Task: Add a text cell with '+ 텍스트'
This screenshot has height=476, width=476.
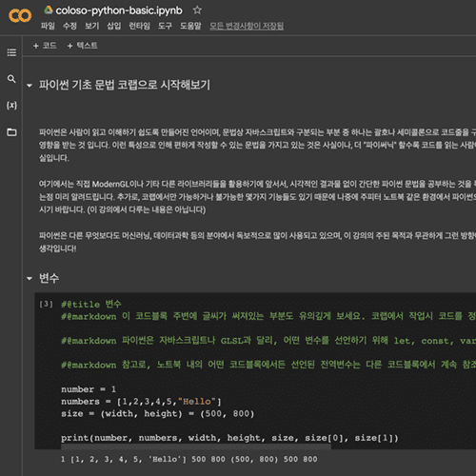Action: [83, 46]
